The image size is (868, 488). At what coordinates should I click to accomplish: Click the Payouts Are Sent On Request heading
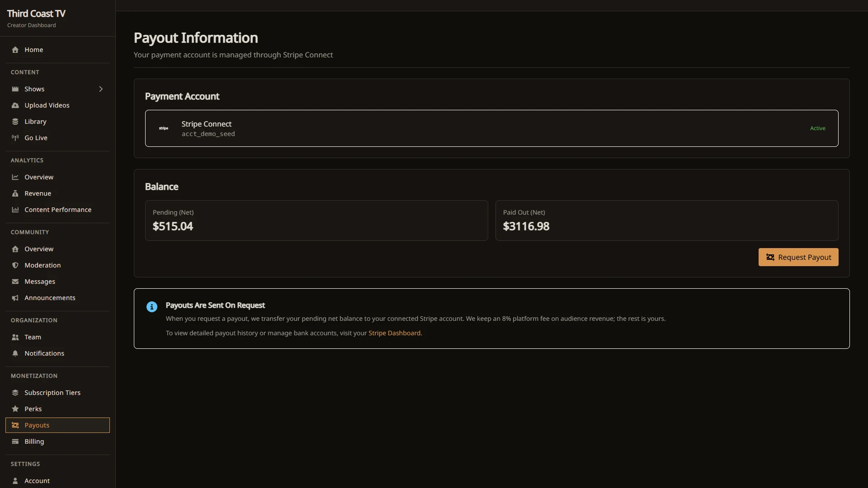pyautogui.click(x=215, y=305)
